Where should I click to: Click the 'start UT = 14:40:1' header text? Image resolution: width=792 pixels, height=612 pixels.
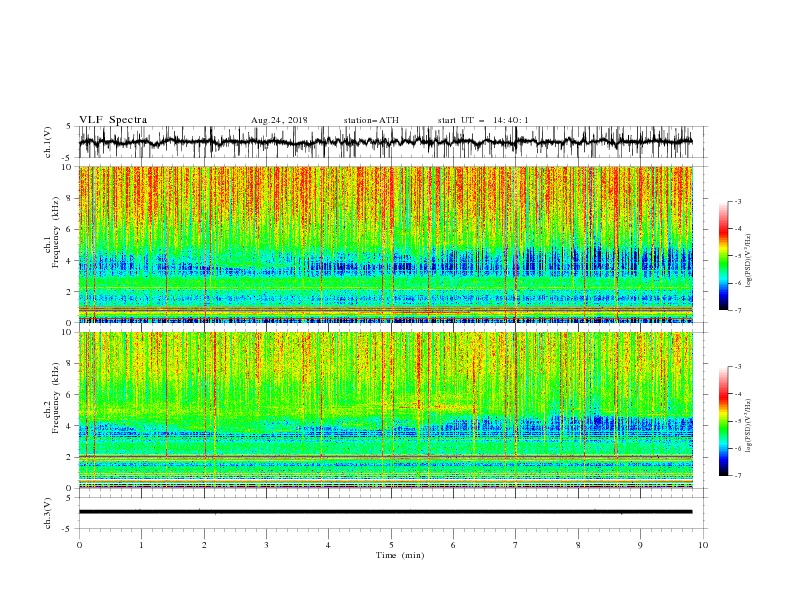coord(483,120)
